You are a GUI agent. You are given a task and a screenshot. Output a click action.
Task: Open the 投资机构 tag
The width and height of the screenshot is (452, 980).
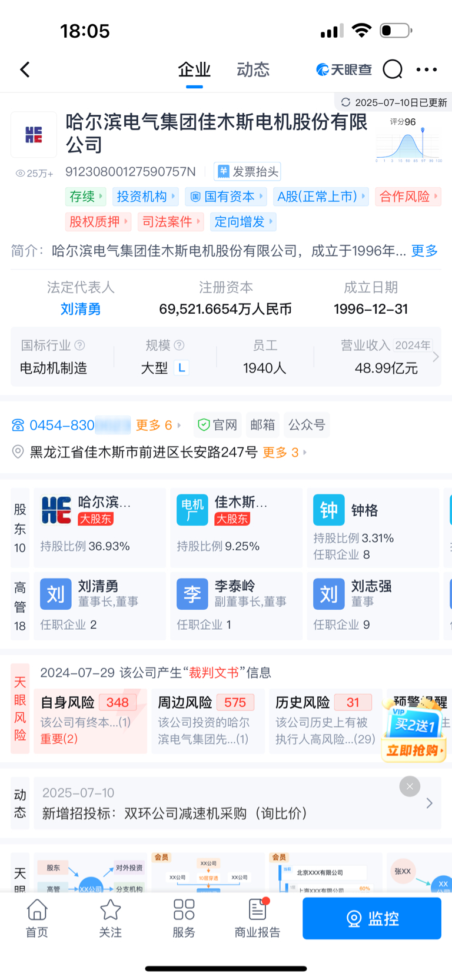point(145,197)
